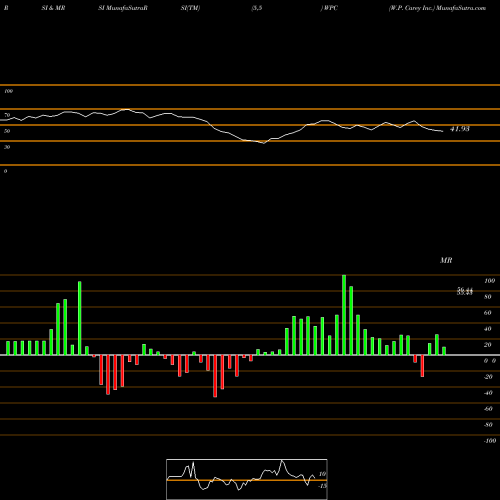Click the (W.P. Carey Inc.) MunafaSutra.com header text

click(437, 8)
